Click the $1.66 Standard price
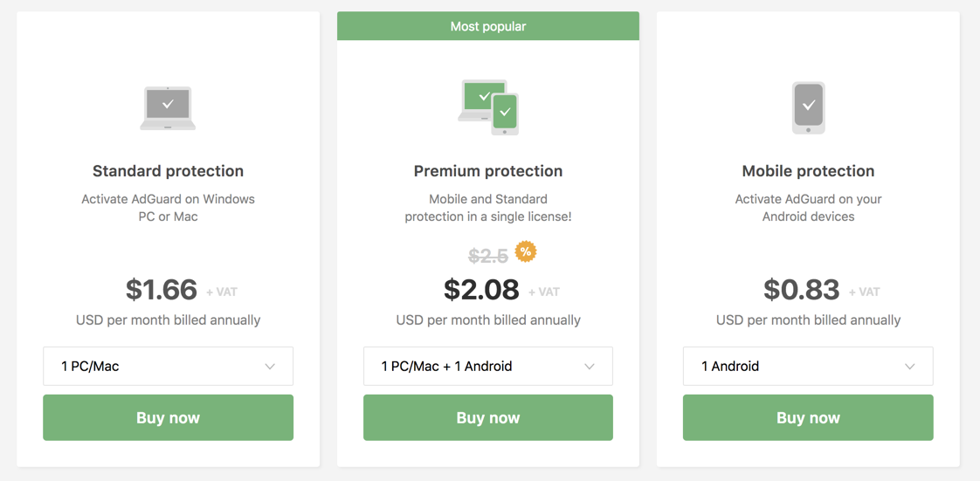 [x=162, y=290]
